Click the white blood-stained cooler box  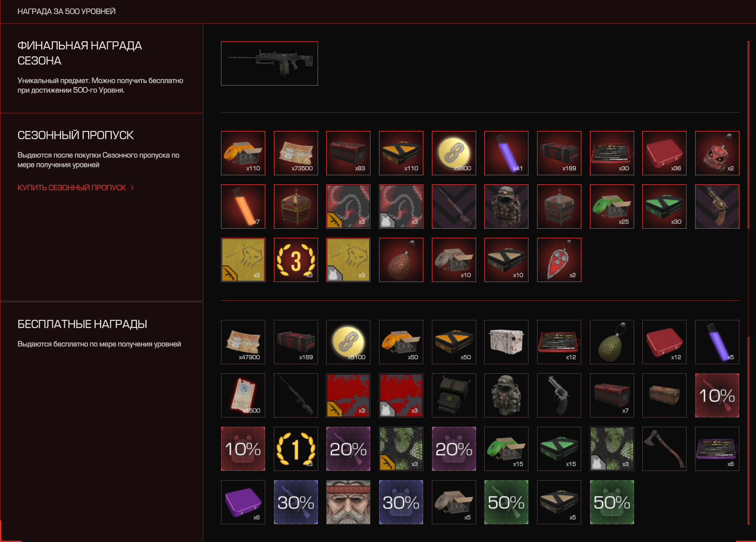[x=506, y=342]
